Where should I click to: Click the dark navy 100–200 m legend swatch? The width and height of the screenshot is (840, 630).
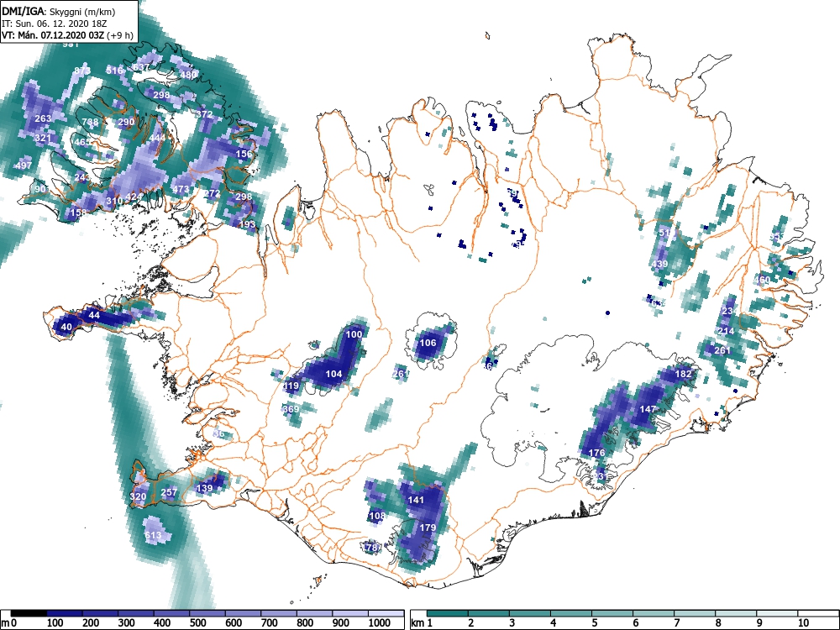tap(65, 613)
